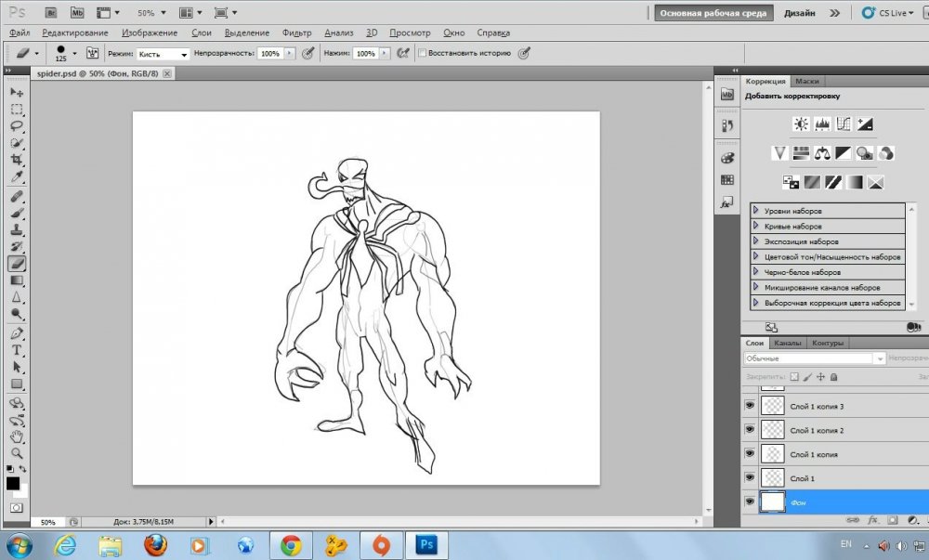This screenshot has height=560, width=929.
Task: Open the layer blend mode Обычные dropdown
Action: coord(815,358)
